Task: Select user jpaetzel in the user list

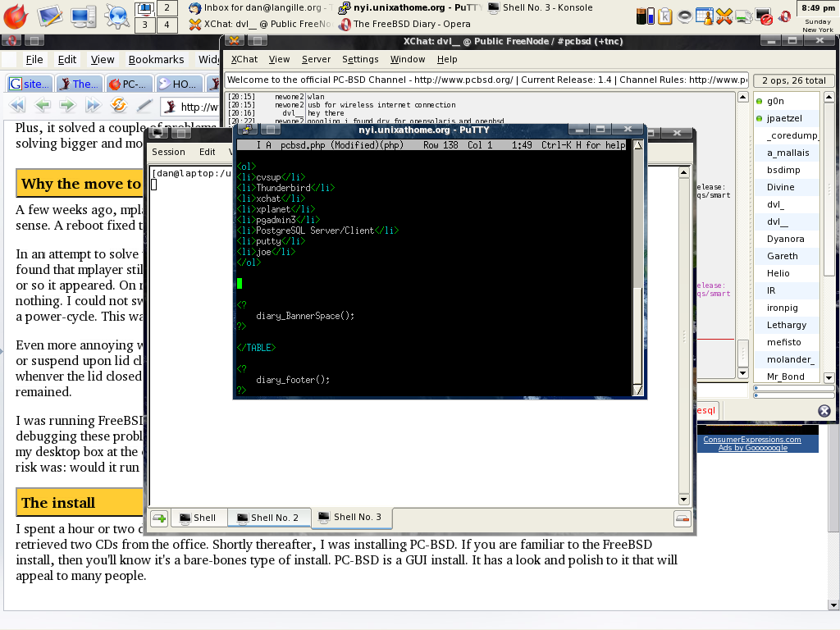Action: pos(787,118)
